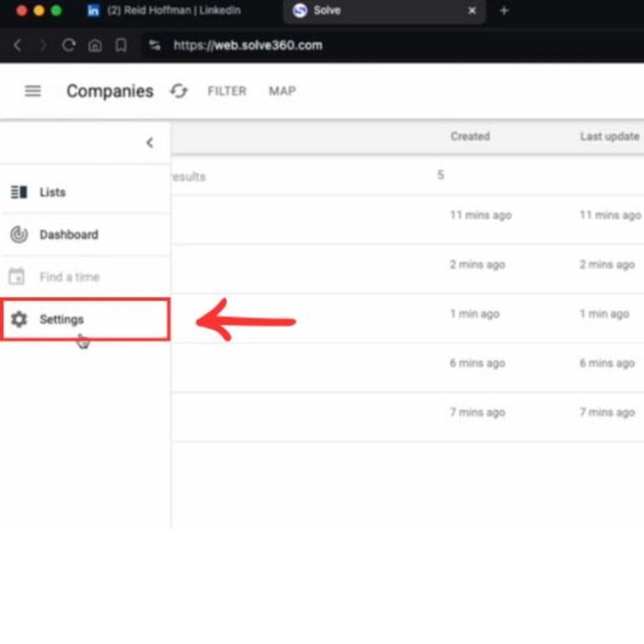The width and height of the screenshot is (644, 644).
Task: Open Dashboard in the sidebar
Action: click(x=85, y=235)
